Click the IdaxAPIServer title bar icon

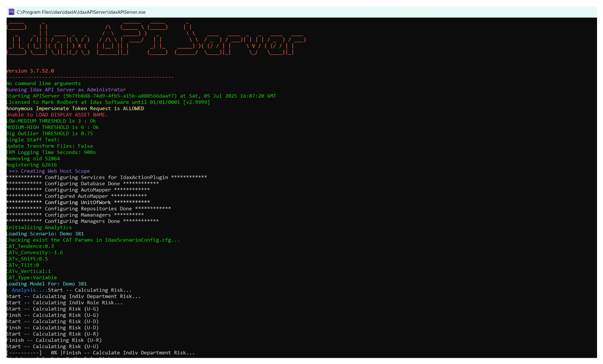[11, 12]
